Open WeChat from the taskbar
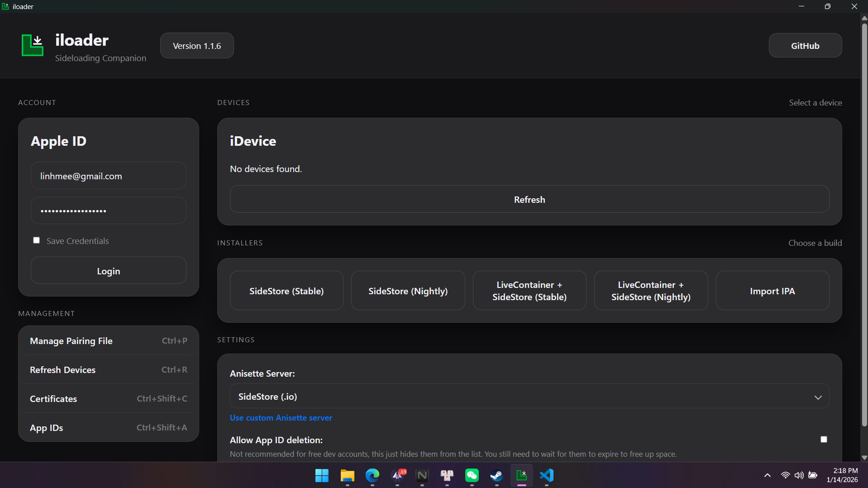 coord(472,475)
